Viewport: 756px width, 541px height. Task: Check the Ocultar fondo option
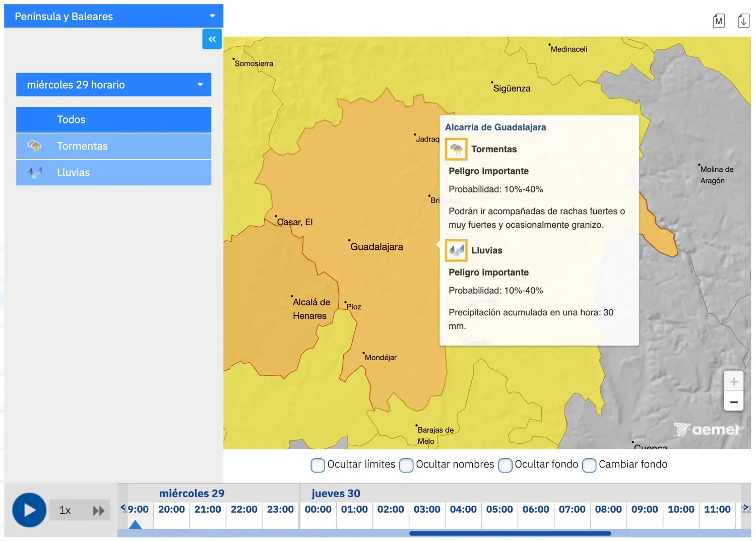click(x=505, y=465)
